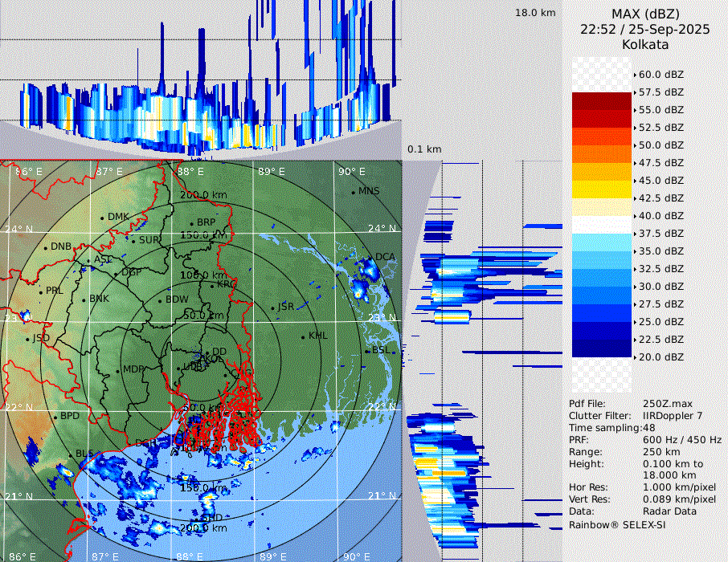Viewport: 728px width, 562px height.
Task: Select the DMK station dot on map
Action: tap(103, 218)
